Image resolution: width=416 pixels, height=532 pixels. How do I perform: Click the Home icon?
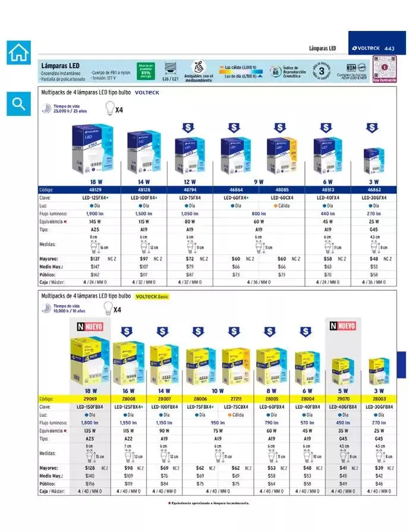(18, 53)
